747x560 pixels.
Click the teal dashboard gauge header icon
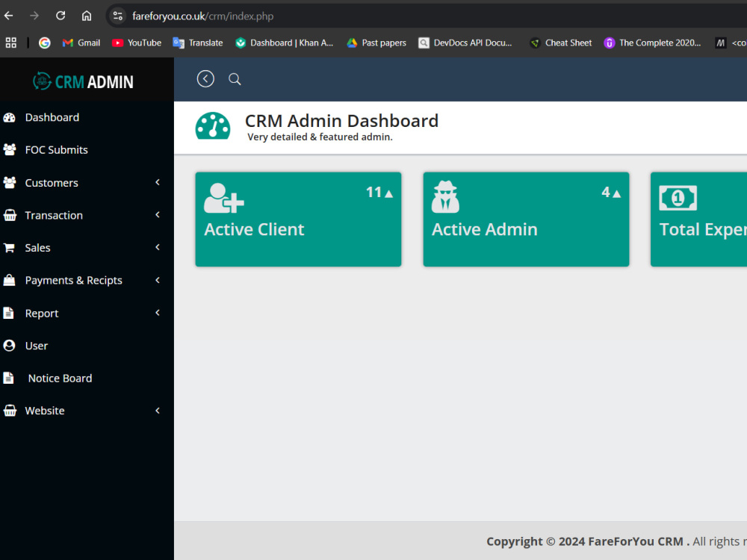(212, 125)
